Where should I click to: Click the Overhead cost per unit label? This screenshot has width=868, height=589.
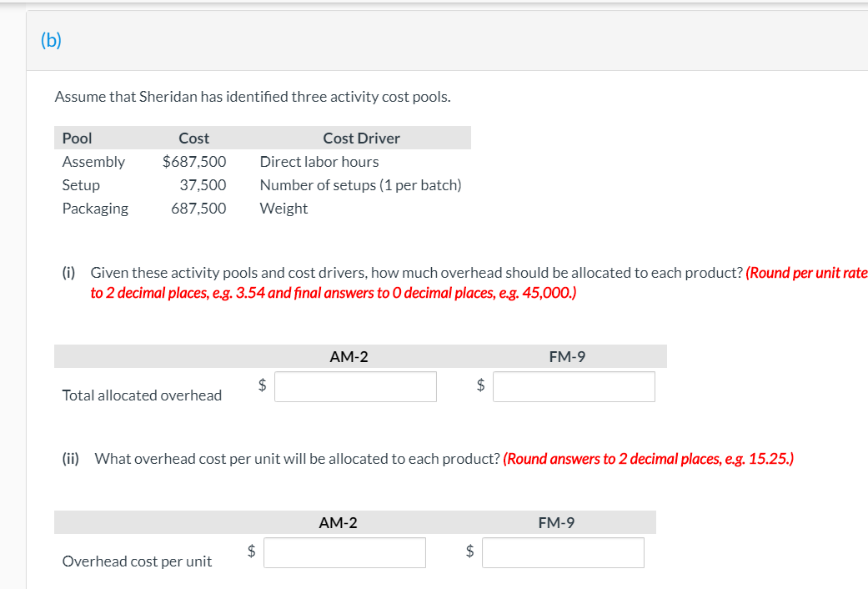137,561
